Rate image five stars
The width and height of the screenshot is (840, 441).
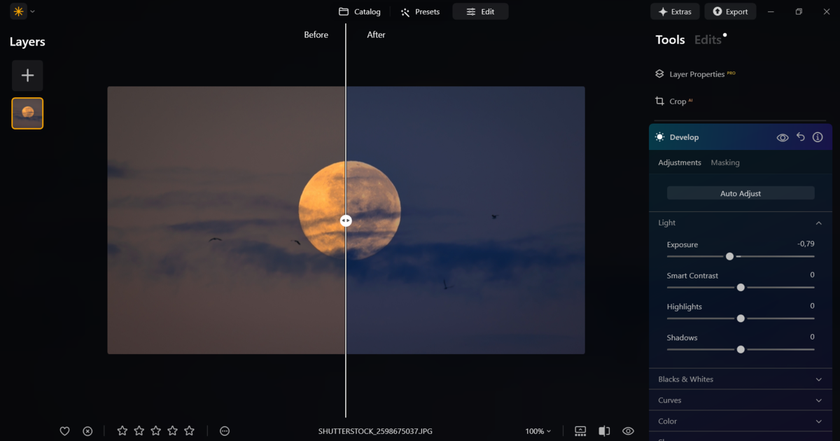(x=189, y=431)
